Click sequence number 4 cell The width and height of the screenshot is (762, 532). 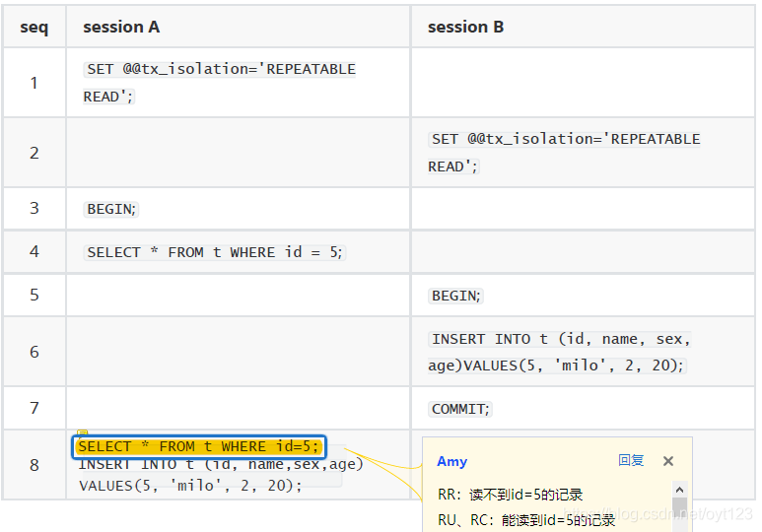coord(35,251)
